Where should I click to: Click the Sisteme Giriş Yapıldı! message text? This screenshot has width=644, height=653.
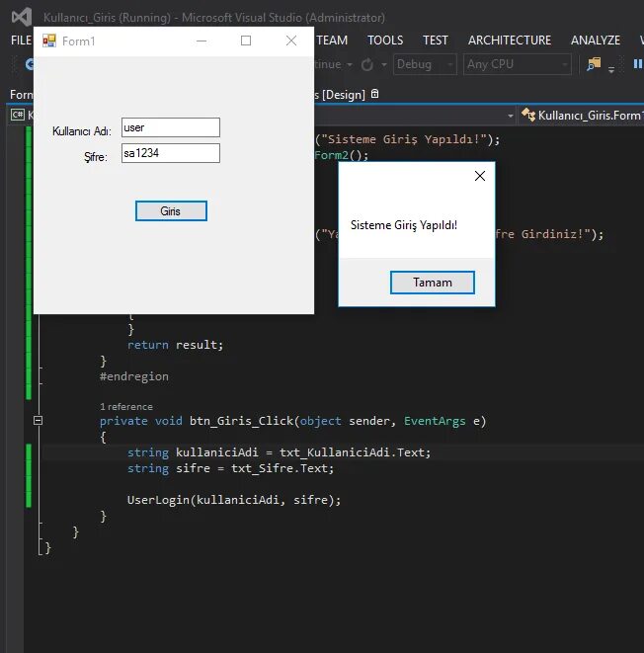coord(404,225)
